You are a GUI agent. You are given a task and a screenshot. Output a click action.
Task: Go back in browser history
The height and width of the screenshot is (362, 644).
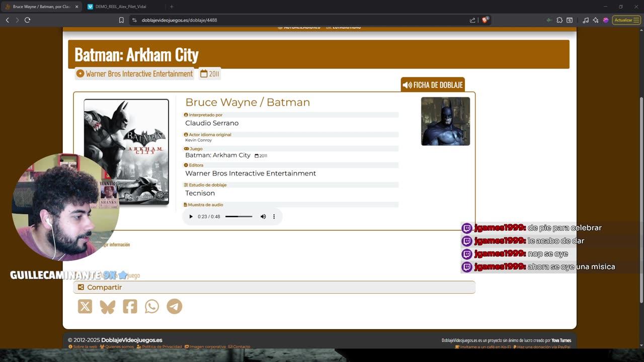tap(7, 20)
